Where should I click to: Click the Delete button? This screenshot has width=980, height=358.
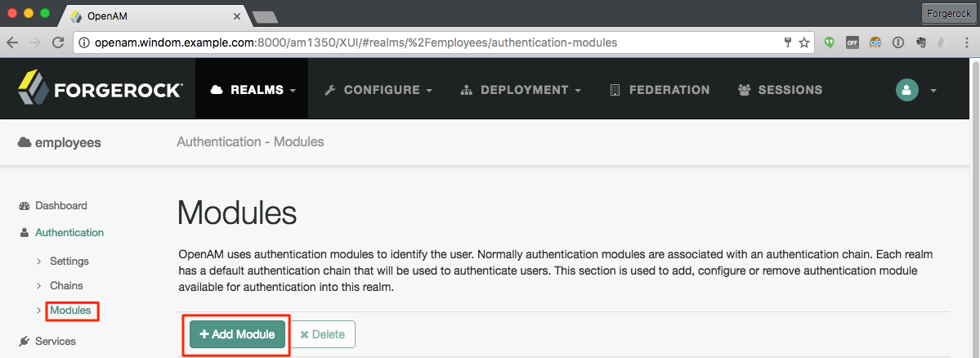pyautogui.click(x=322, y=334)
